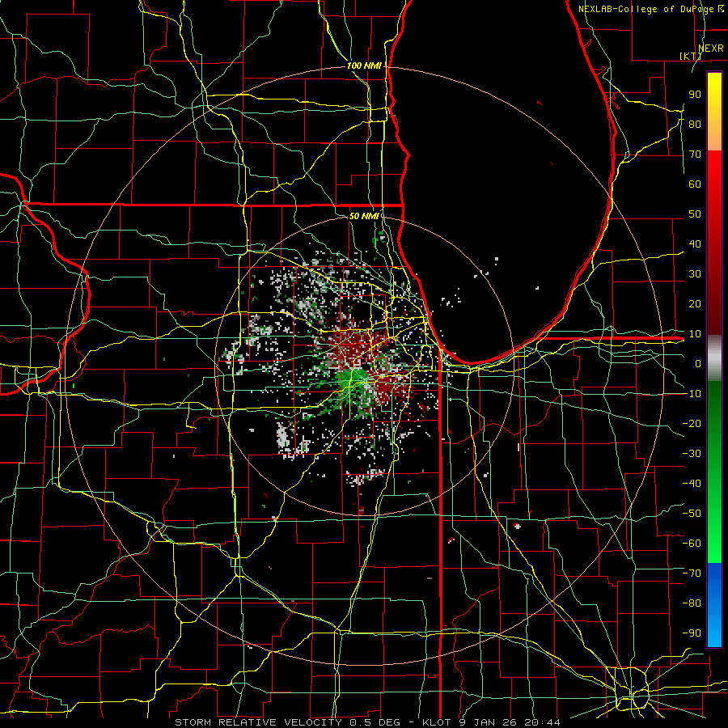
Task: Click the -50 knots scale label
Action: 692,513
